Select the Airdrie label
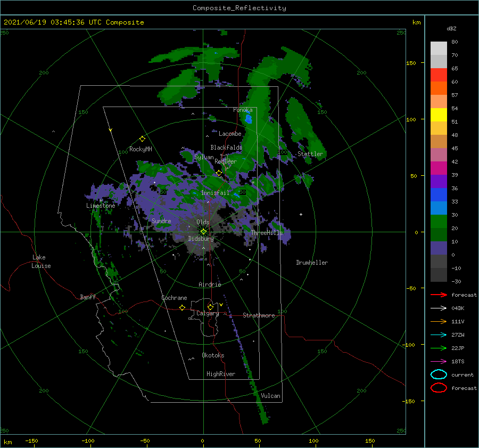The width and height of the screenshot is (479, 448). [210, 284]
